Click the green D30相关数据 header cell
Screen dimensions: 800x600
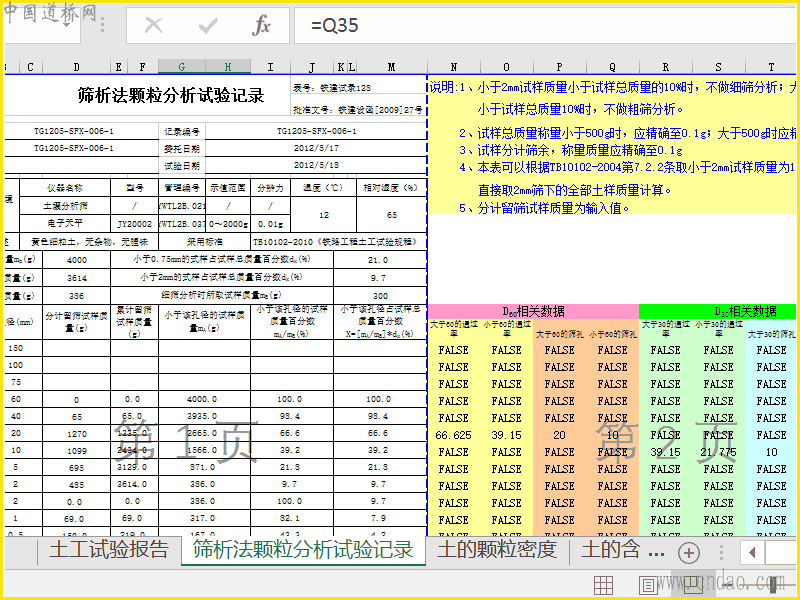click(717, 311)
